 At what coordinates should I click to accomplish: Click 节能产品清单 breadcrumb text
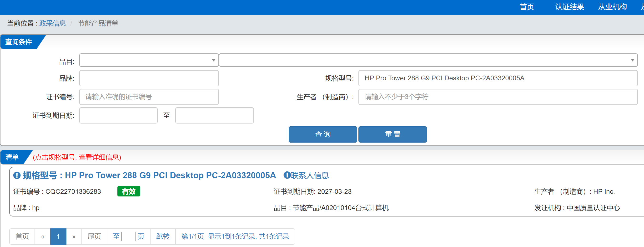pos(98,23)
